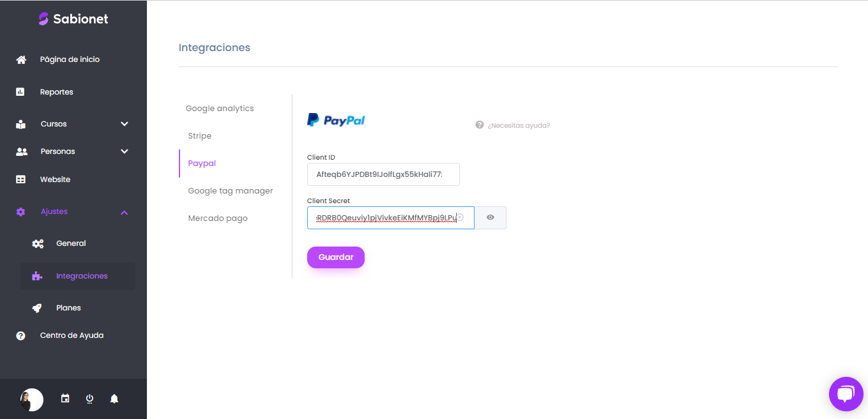Image resolution: width=868 pixels, height=419 pixels.
Task: Click the power logout icon
Action: pyautogui.click(x=89, y=399)
